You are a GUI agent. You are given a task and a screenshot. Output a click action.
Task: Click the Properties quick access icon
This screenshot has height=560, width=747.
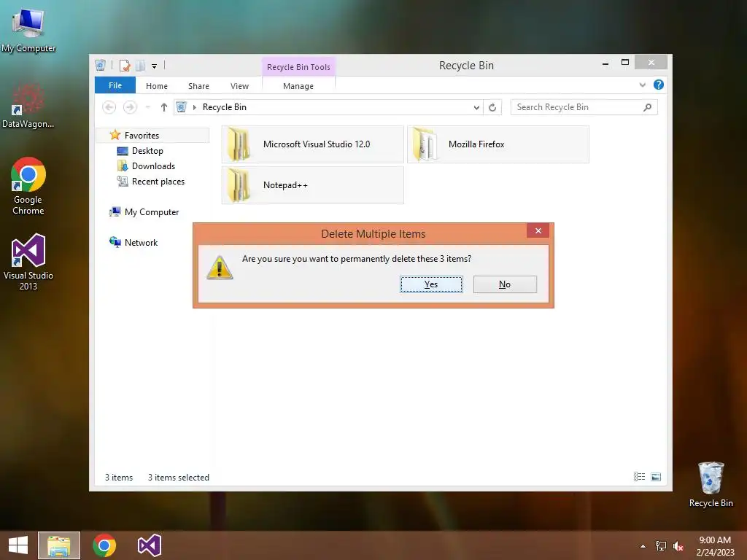coord(125,66)
